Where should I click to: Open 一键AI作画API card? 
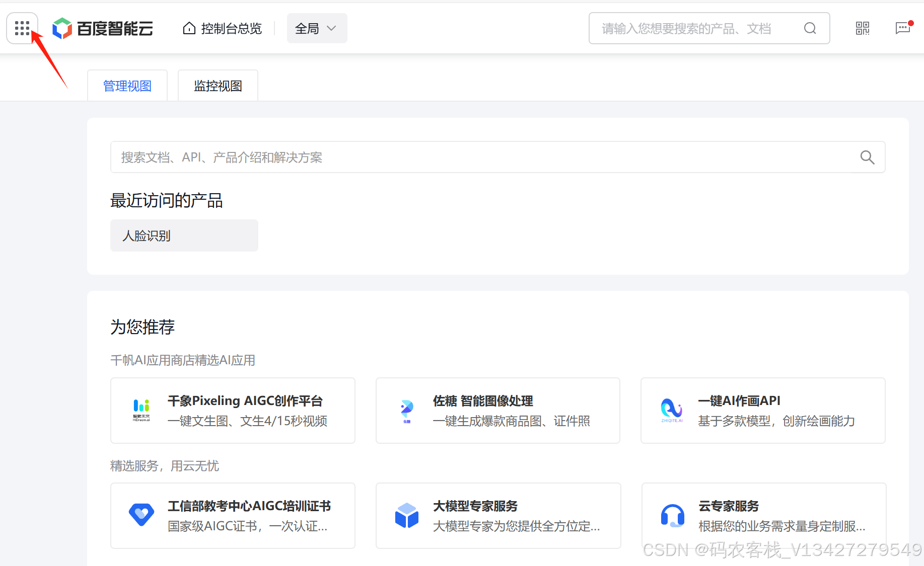pyautogui.click(x=763, y=411)
